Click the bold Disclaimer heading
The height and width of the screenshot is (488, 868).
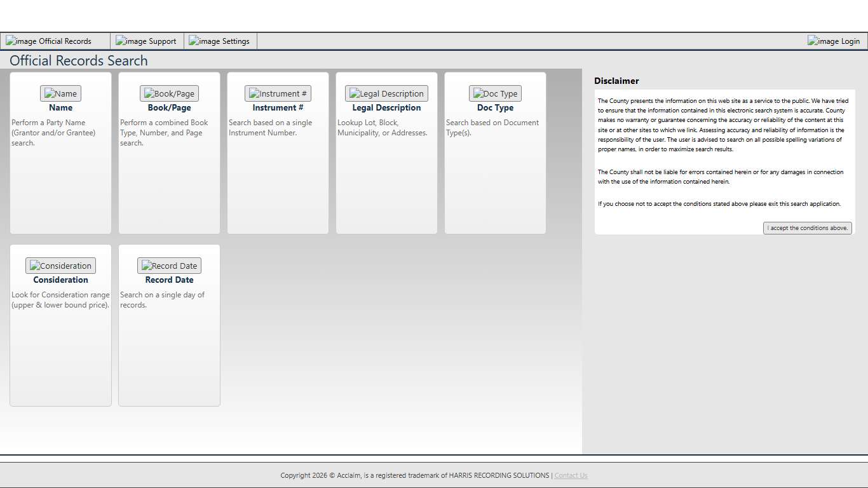pos(616,81)
